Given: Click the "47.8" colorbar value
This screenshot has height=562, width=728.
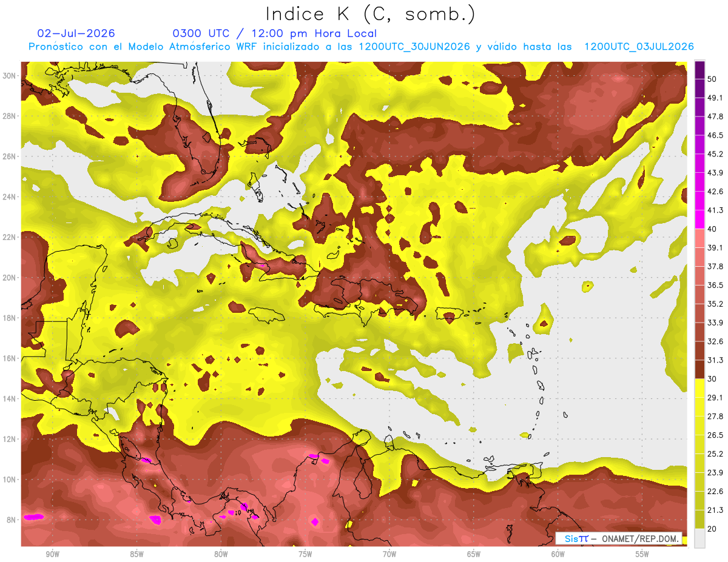Looking at the screenshot, I should (x=715, y=116).
